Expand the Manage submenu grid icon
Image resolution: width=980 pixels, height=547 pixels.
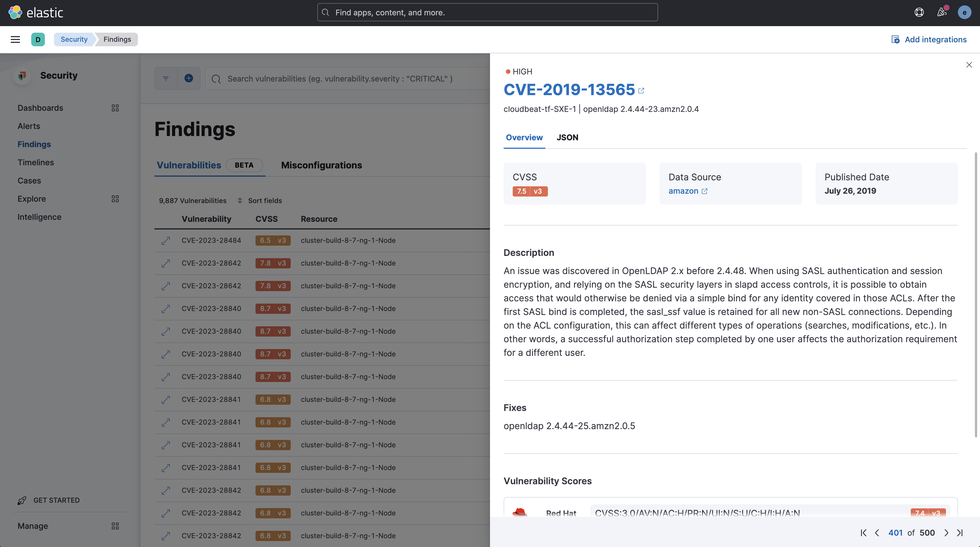[115, 526]
